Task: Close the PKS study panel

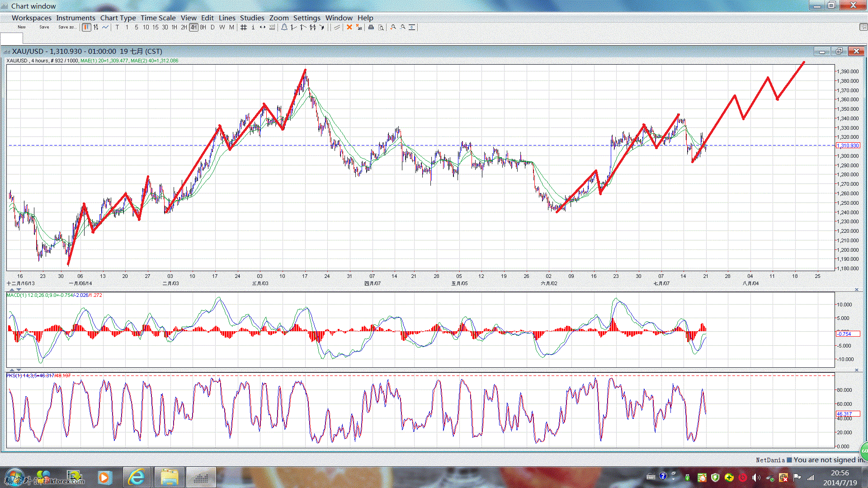Action: coord(856,370)
